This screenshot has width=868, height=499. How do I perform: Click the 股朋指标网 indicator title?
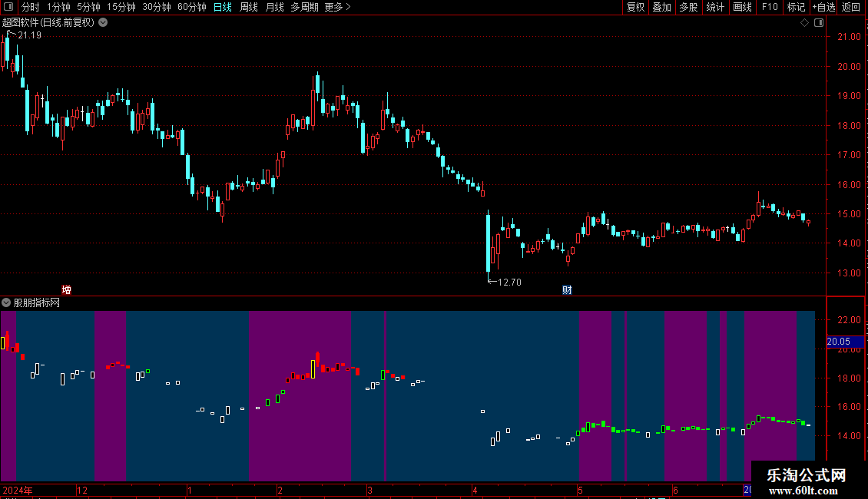37,302
